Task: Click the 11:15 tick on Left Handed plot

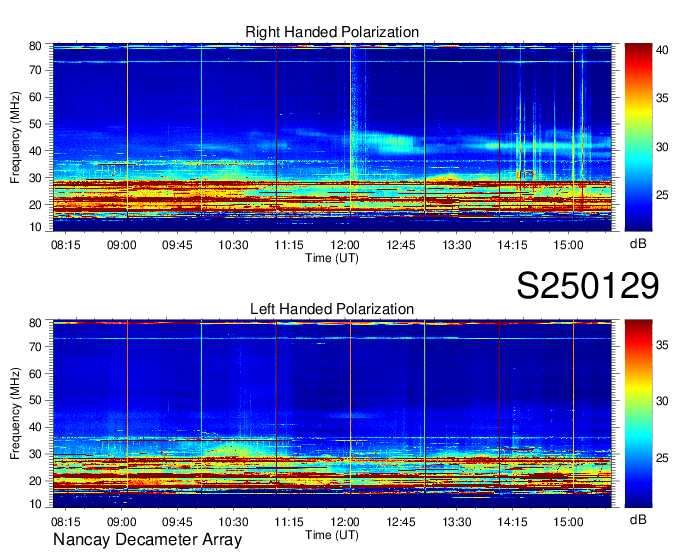Action: [289, 522]
